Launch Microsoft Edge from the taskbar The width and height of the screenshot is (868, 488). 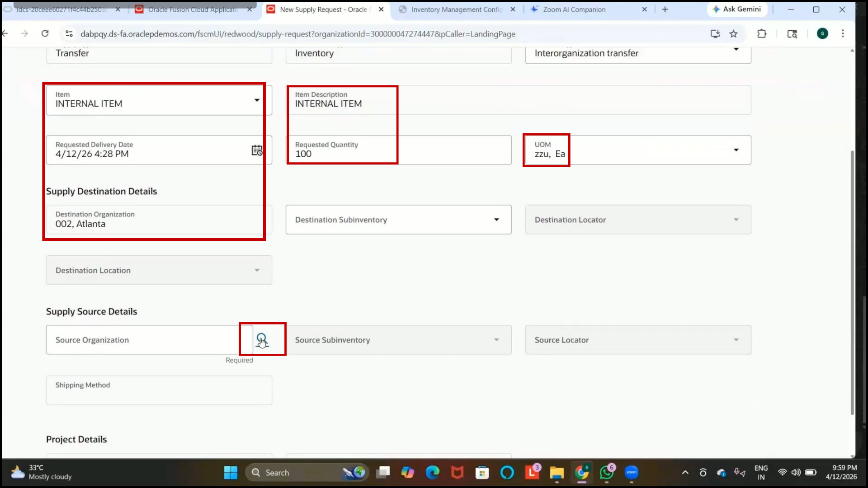point(433,473)
